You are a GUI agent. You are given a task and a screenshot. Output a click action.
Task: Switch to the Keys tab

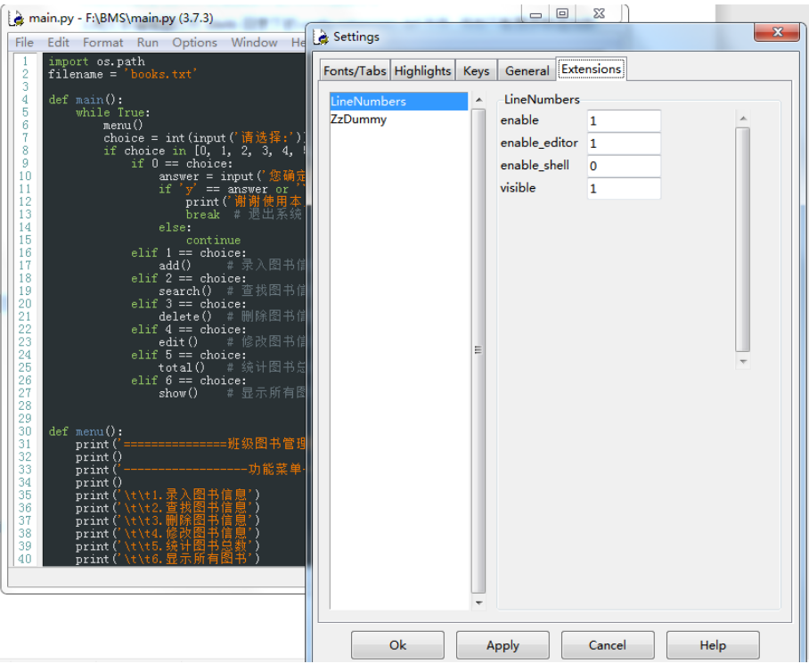pyautogui.click(x=476, y=70)
